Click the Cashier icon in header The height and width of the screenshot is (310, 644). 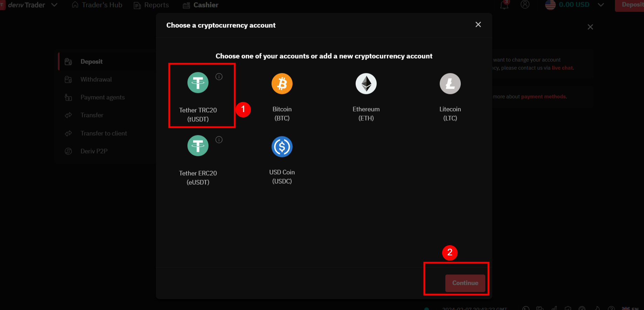(186, 5)
